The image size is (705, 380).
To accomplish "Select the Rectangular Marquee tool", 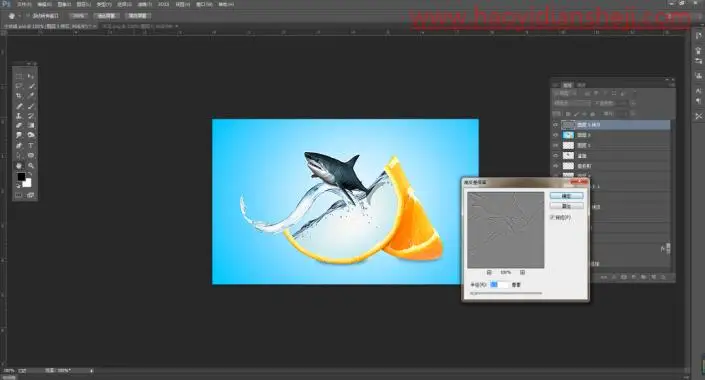I will click(19, 76).
